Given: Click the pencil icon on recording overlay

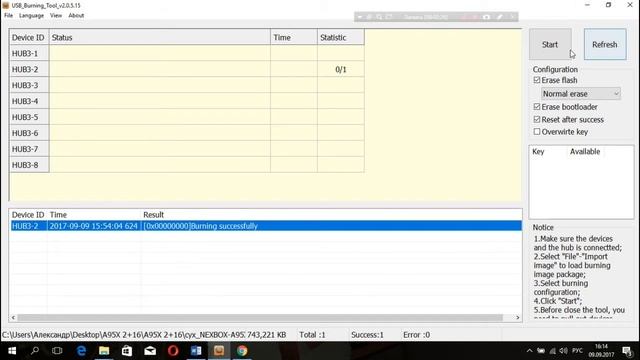Looking at the screenshot, I should [500, 17].
